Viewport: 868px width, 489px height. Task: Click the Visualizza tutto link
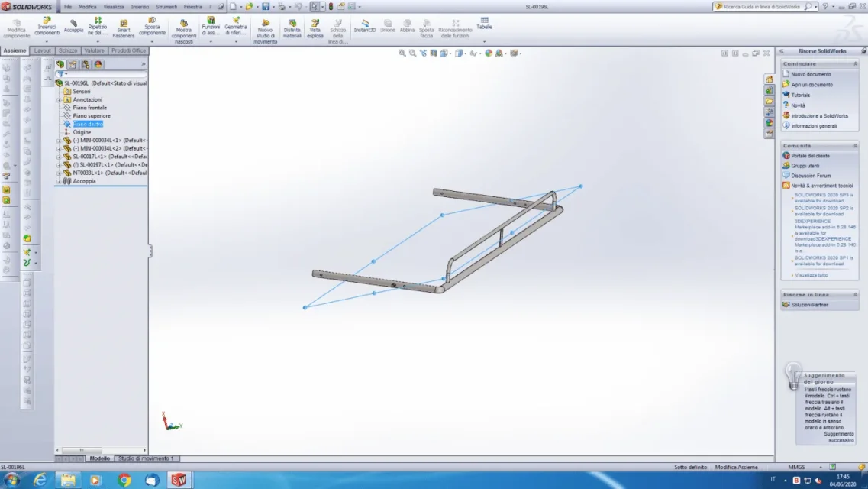click(x=811, y=275)
